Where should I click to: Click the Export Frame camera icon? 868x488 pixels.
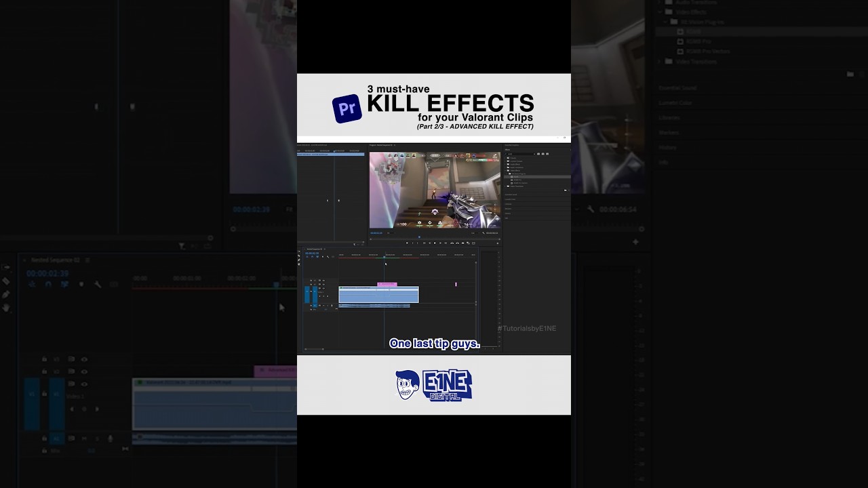pyautogui.click(x=462, y=243)
